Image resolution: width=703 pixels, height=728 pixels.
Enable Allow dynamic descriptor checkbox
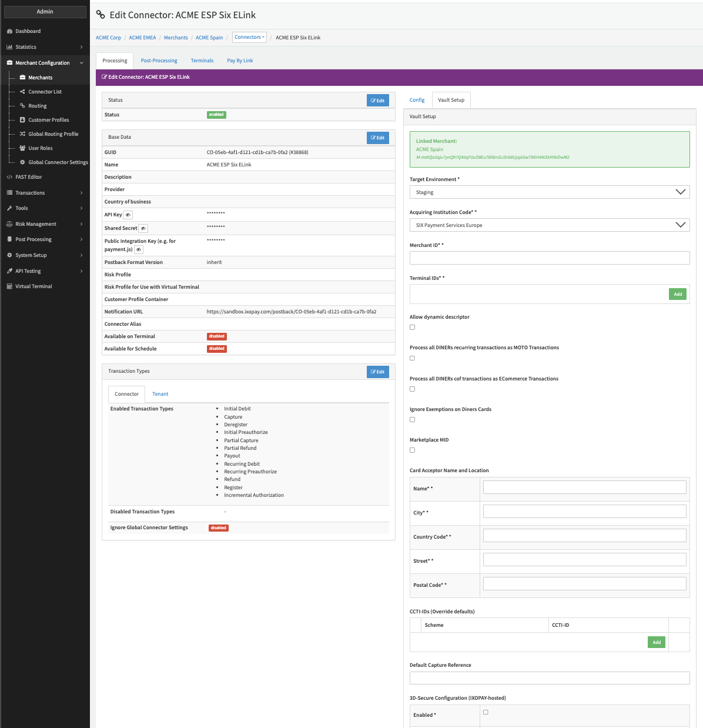[x=412, y=328]
